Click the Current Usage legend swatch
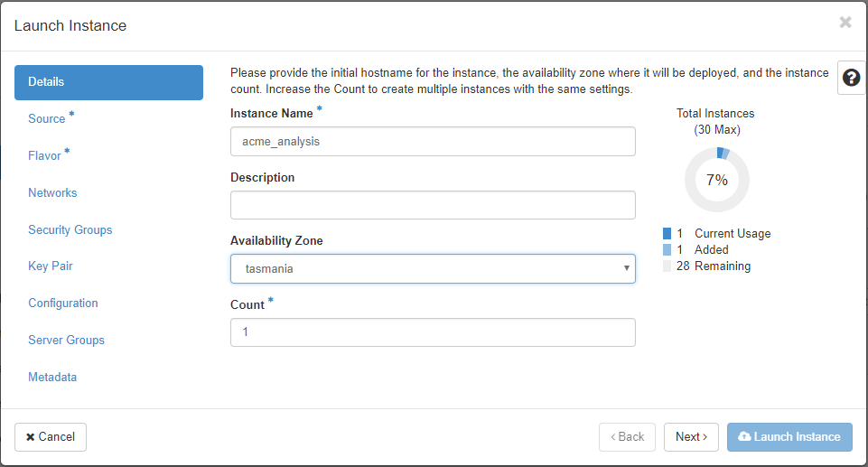 pos(667,233)
